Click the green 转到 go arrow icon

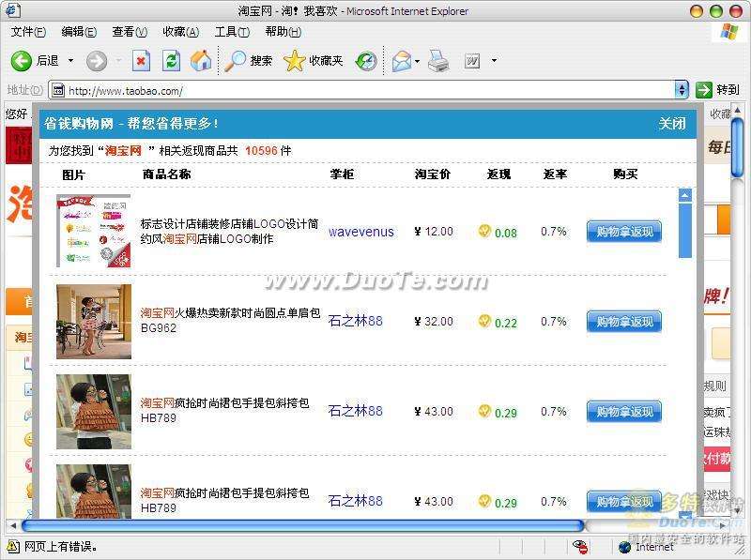[703, 89]
